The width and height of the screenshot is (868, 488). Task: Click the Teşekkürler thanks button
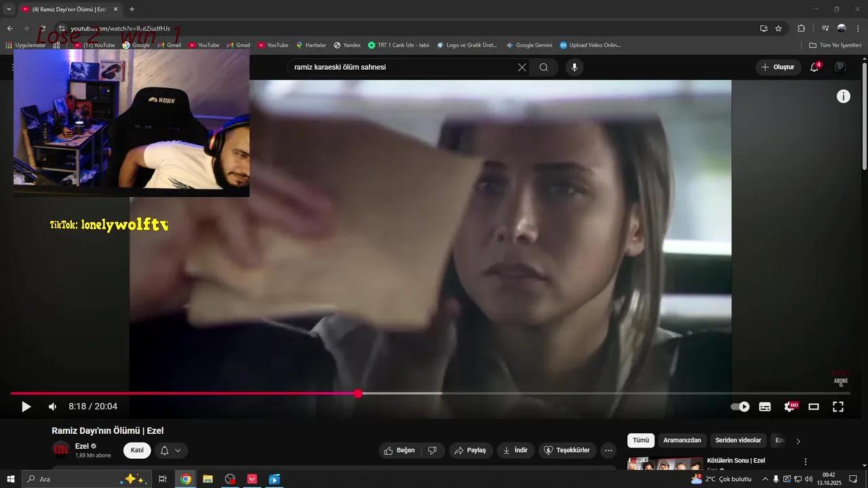tap(566, 450)
